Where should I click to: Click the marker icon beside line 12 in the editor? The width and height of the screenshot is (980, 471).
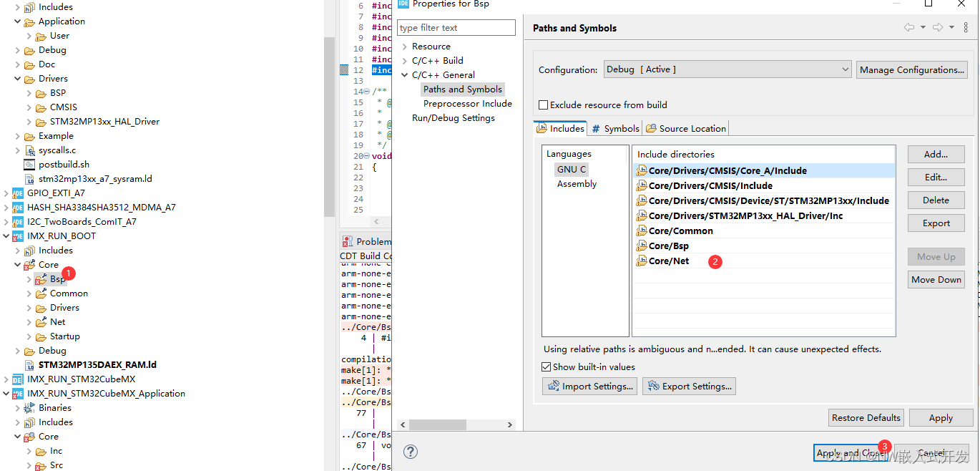(x=344, y=69)
